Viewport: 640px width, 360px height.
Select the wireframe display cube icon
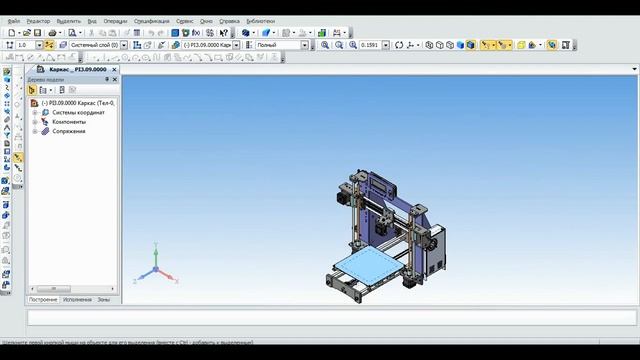pos(429,45)
